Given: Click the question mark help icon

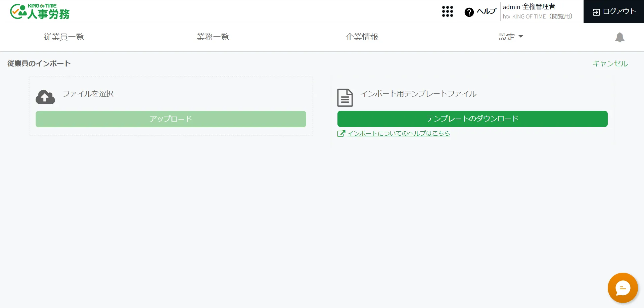Looking at the screenshot, I should coord(469,12).
